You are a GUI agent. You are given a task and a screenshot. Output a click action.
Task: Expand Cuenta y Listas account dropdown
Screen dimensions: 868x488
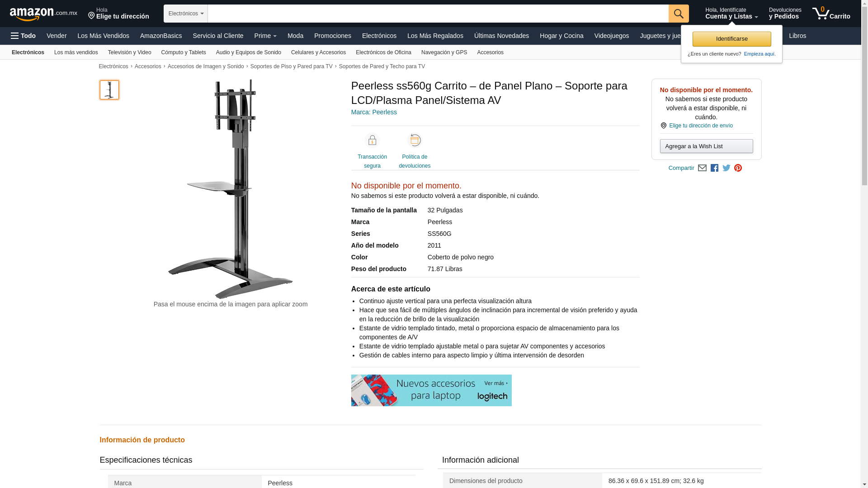(731, 14)
